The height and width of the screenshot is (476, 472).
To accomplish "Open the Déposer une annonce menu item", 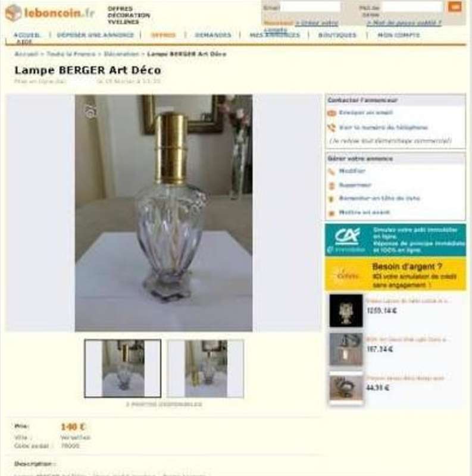I will click(95, 35).
